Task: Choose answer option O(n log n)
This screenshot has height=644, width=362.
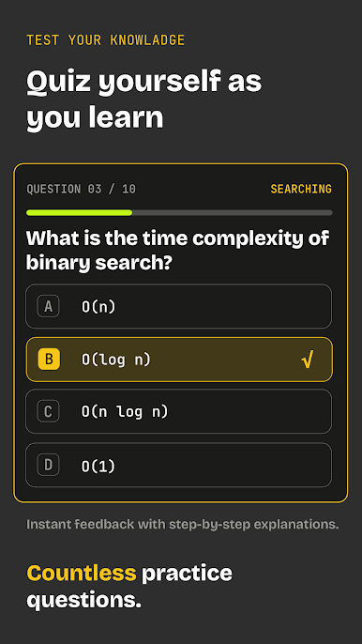Action: tap(178, 411)
